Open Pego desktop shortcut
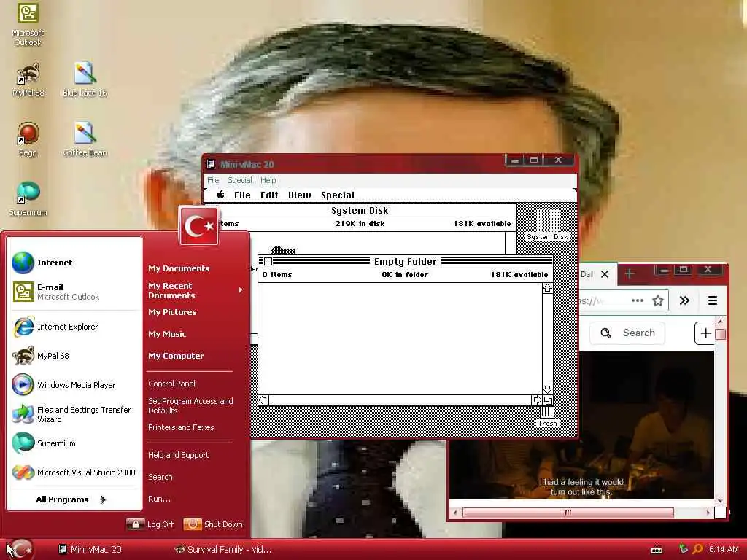 click(x=28, y=139)
